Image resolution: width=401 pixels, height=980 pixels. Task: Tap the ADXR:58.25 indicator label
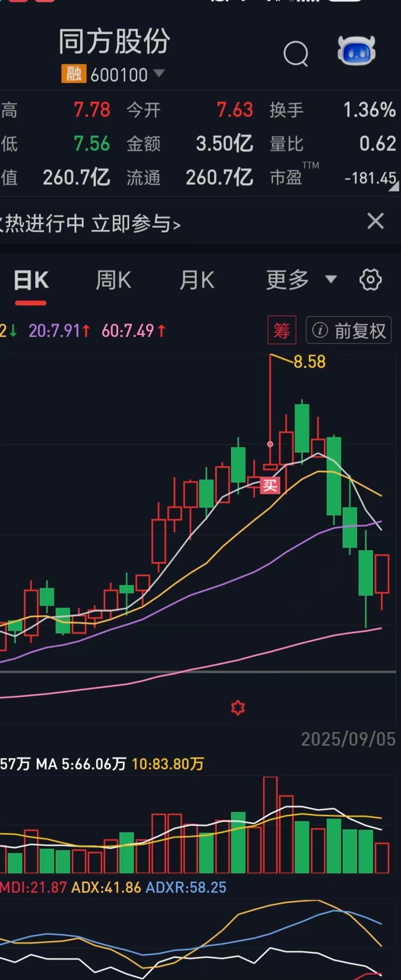186,888
